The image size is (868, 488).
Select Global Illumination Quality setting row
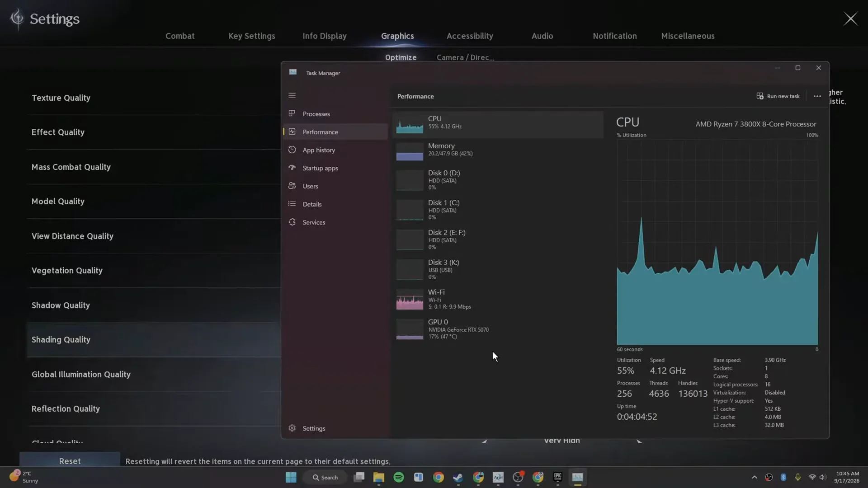coord(154,375)
